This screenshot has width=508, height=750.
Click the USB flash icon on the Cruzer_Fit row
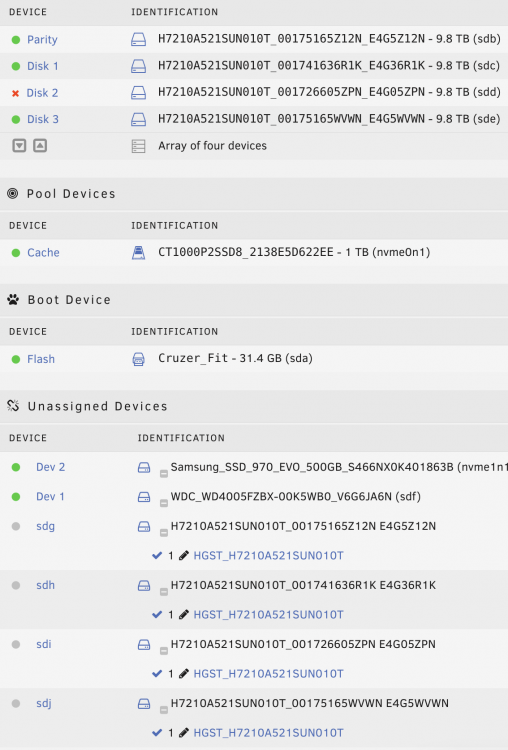point(138,359)
